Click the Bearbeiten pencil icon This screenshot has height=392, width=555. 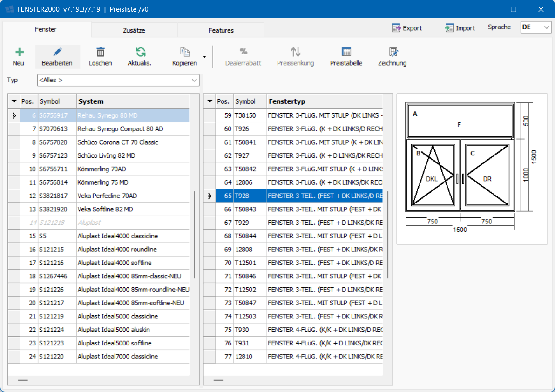57,52
